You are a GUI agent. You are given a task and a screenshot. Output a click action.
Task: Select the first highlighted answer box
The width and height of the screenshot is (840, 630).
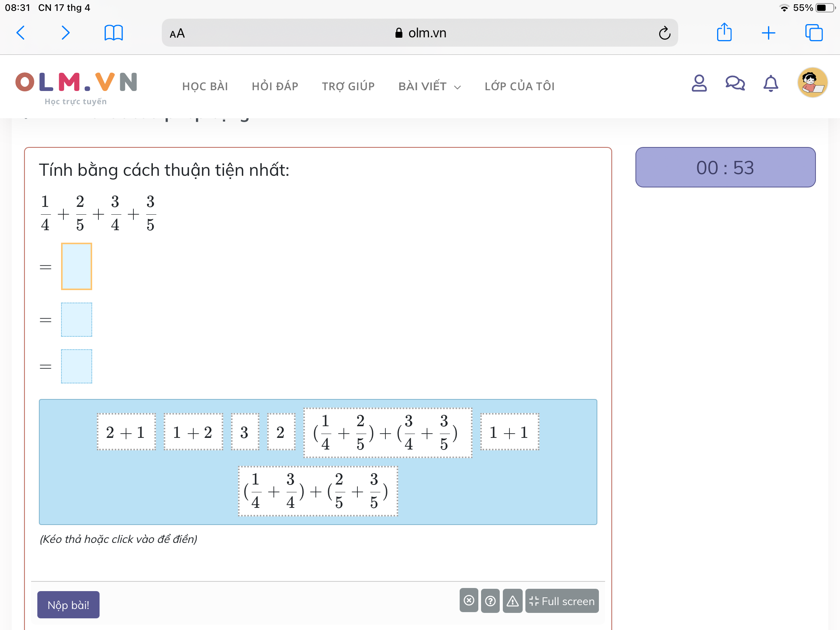coord(77,266)
